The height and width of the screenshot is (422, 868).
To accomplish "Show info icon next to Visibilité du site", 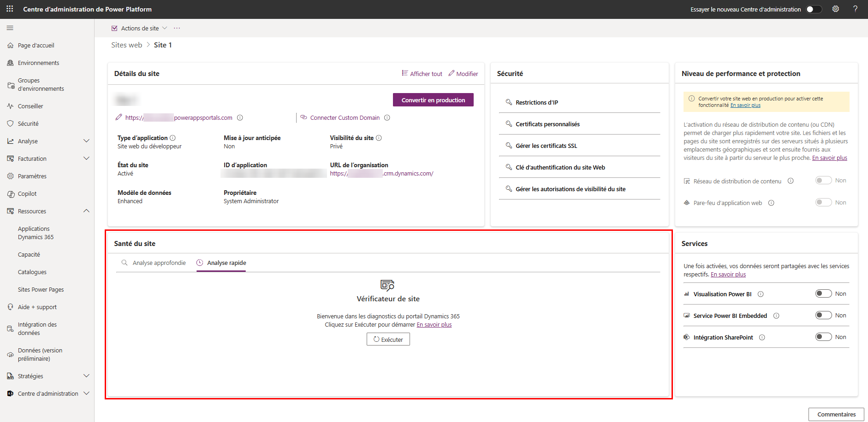I will tap(379, 138).
